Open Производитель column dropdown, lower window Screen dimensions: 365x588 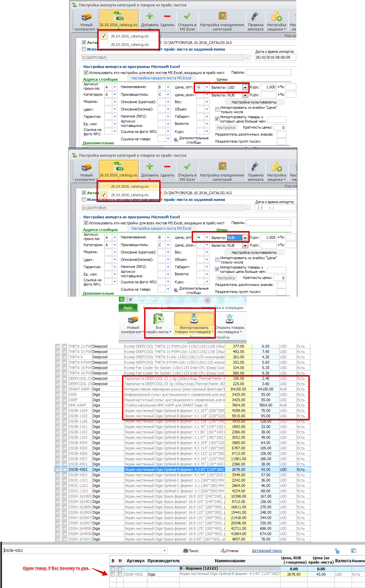168,245
